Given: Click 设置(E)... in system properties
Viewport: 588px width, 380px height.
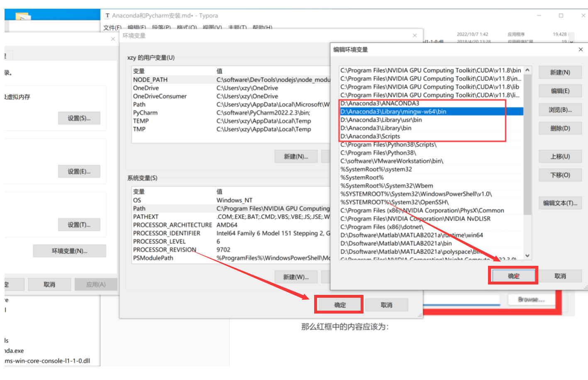Looking at the screenshot, I should [x=79, y=172].
